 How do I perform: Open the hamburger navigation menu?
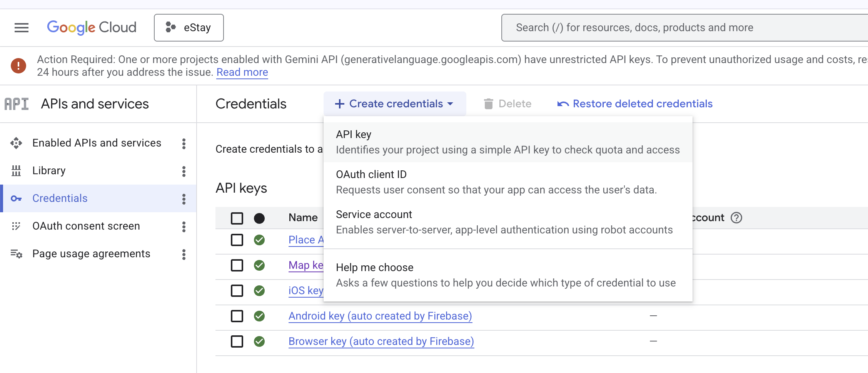click(x=22, y=28)
